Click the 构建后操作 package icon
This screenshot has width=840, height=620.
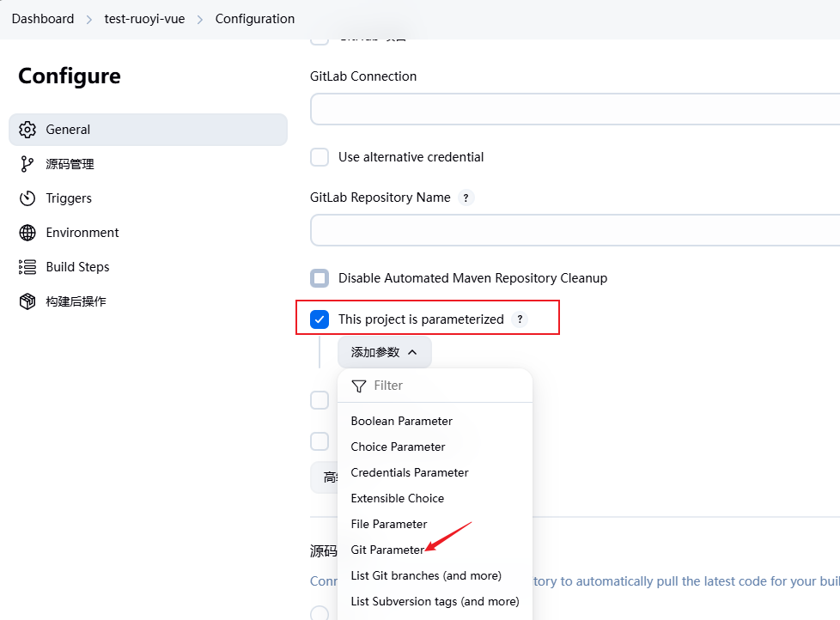tap(27, 301)
